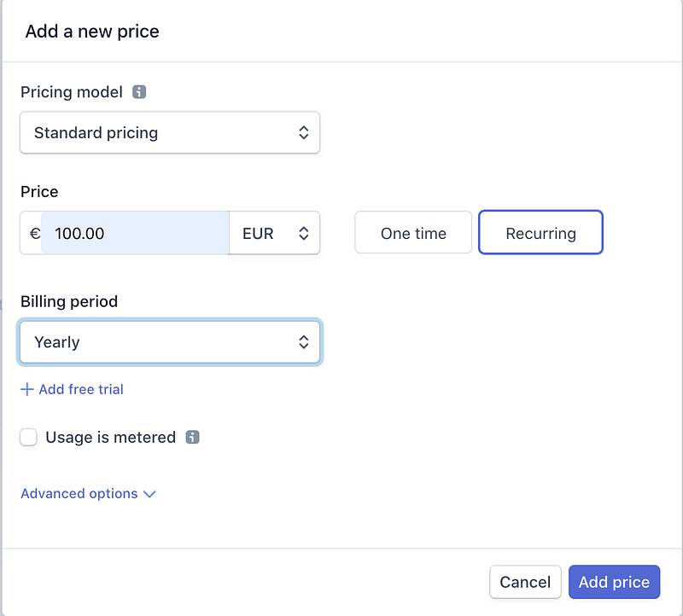
Task: Click the Usage is metered label
Action: 111,437
